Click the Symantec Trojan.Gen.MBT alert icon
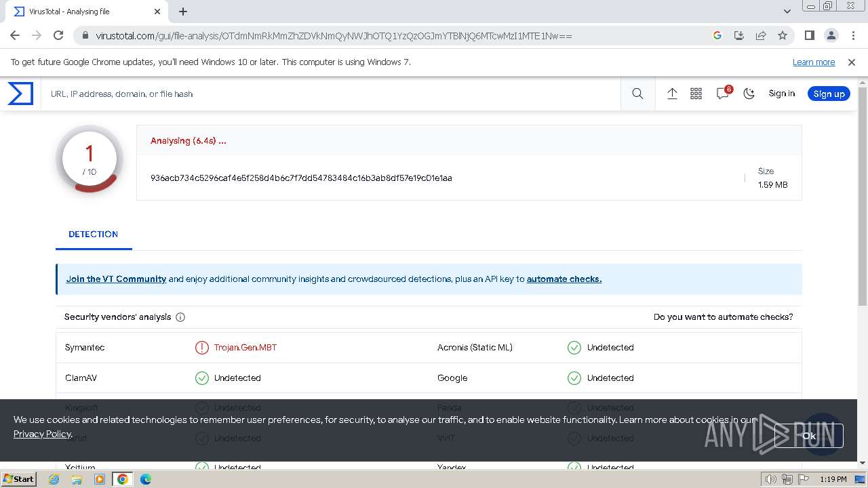This screenshot has height=488, width=868. coord(201,348)
